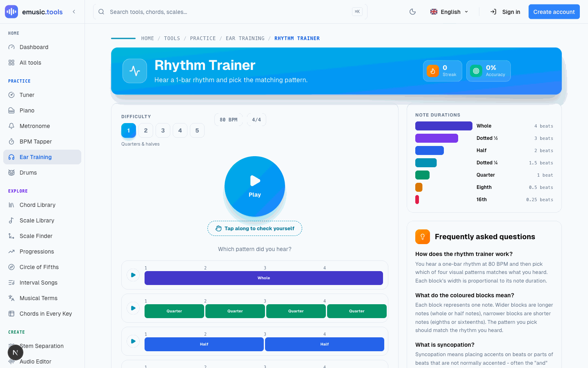The image size is (588, 368).
Task: Click the Sign in link
Action: point(505,12)
